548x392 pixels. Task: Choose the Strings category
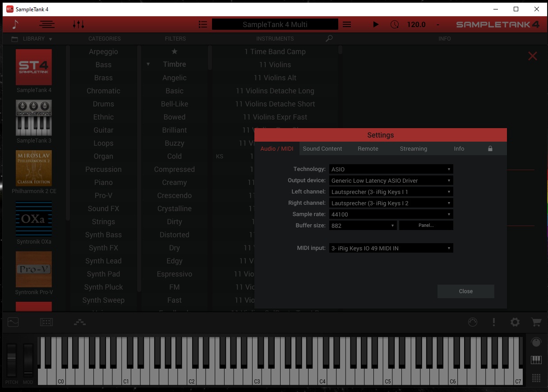coord(103,221)
